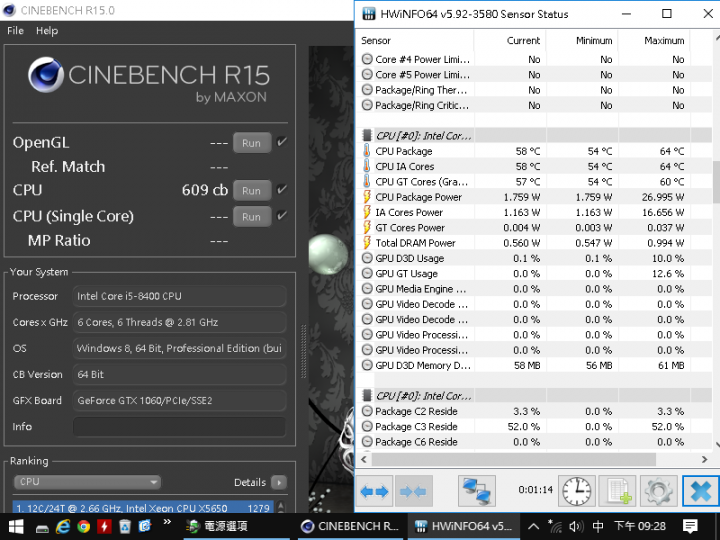
Task: Switch to the HWiNFO64 taskbar button
Action: (x=463, y=526)
